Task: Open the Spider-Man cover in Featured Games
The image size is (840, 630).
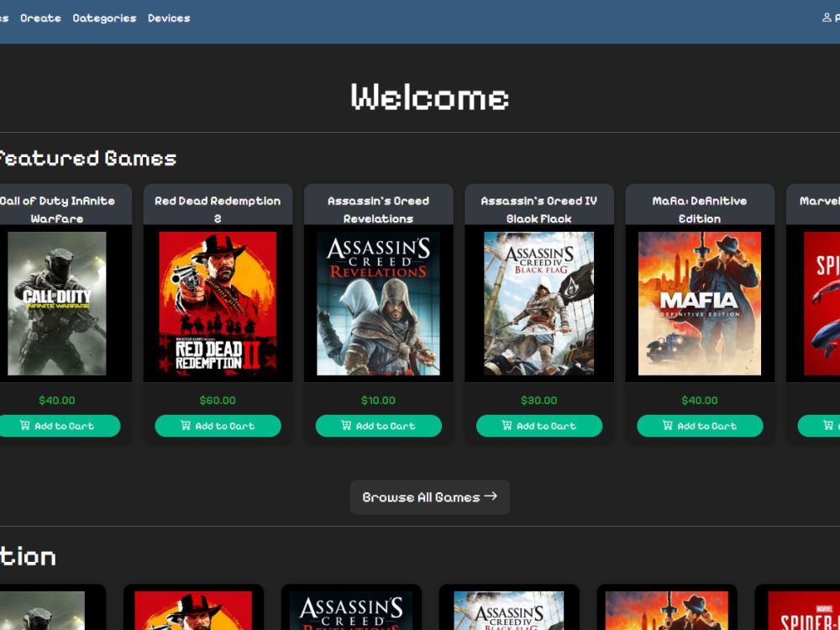Action: (x=822, y=304)
